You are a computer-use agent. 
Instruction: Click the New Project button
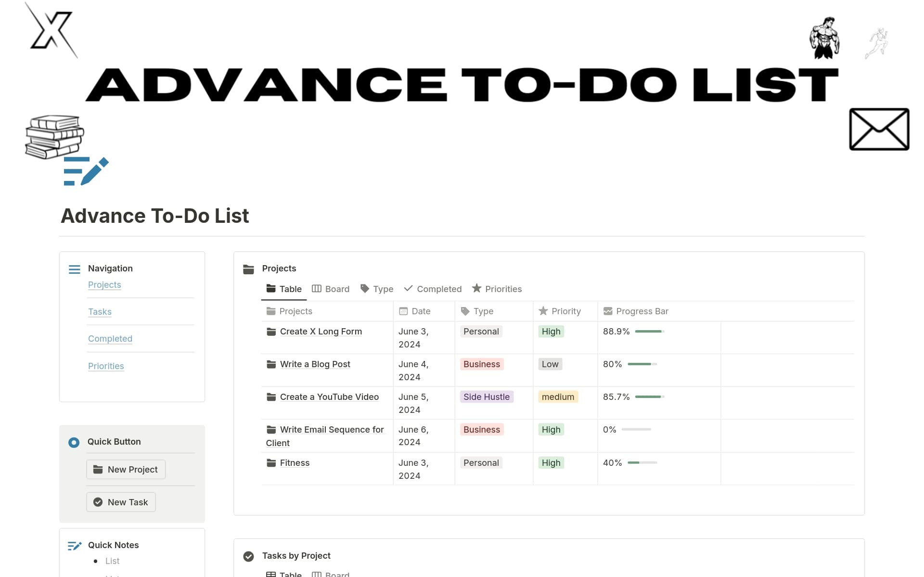(x=126, y=470)
